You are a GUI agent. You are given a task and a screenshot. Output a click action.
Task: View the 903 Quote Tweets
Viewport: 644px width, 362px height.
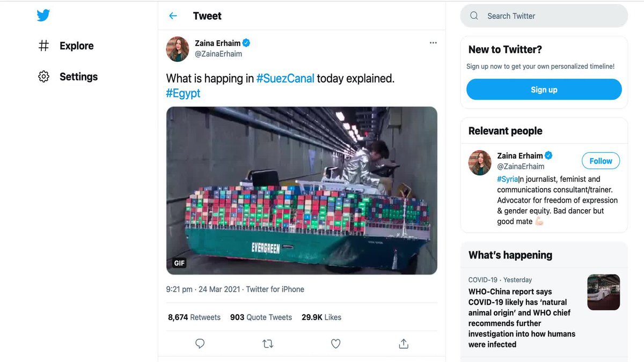click(261, 317)
